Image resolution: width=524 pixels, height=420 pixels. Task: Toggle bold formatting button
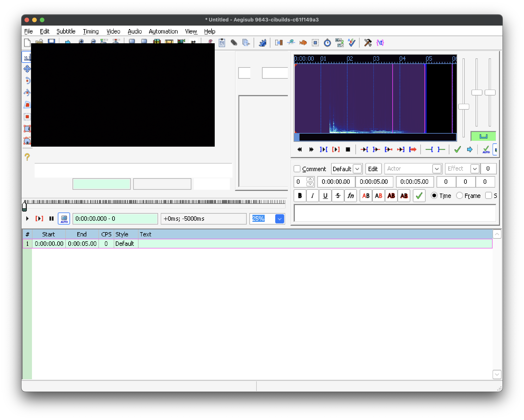click(x=300, y=196)
